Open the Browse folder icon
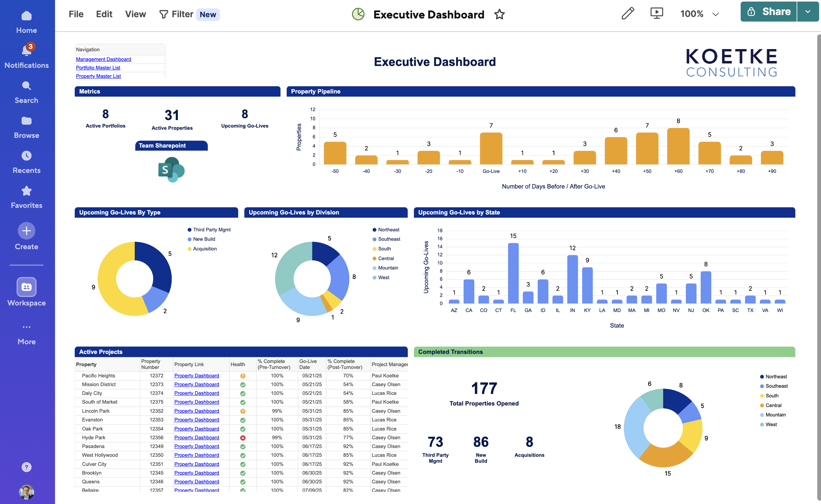The image size is (821, 504). pyautogui.click(x=26, y=121)
